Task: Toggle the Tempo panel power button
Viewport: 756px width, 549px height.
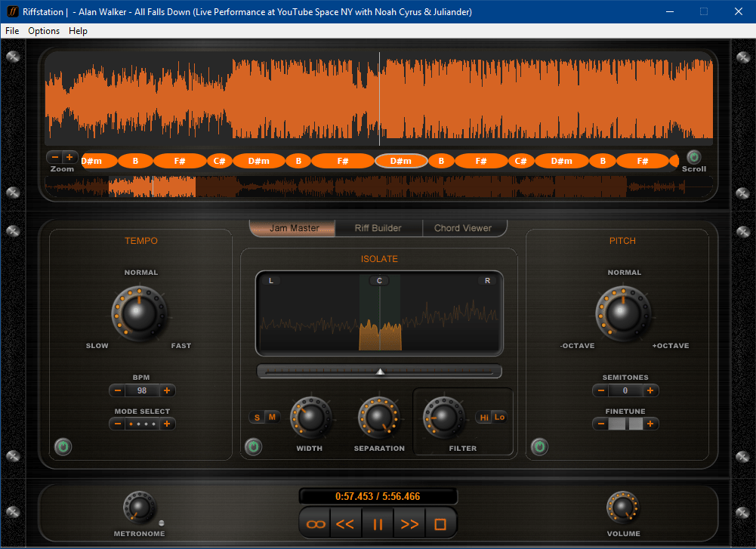Action: point(63,446)
